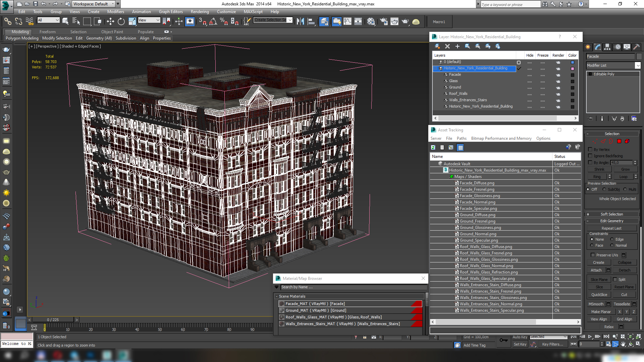644x362 pixels.
Task: Click the Mirror tool icon
Action: (x=301, y=21)
